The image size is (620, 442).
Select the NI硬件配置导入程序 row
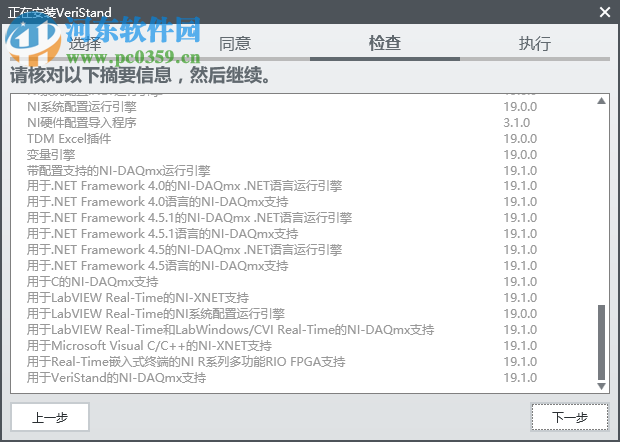pos(282,123)
